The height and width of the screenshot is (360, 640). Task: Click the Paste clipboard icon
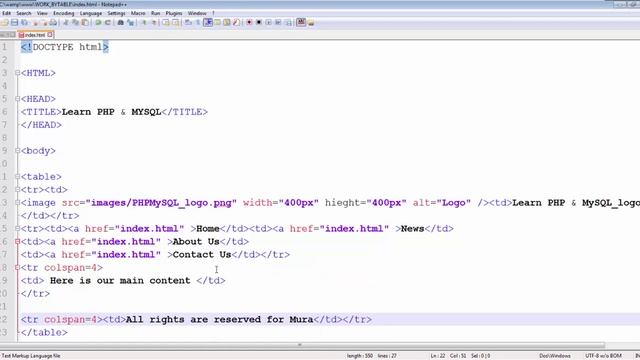[85, 22]
